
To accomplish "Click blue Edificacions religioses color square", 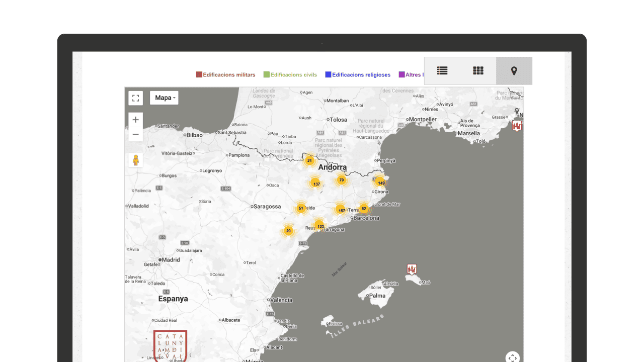I will click(328, 75).
